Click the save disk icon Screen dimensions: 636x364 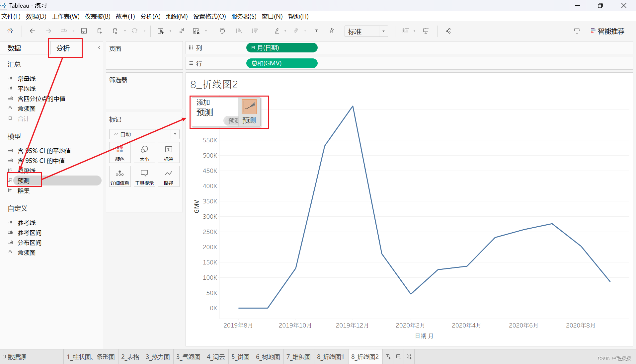click(x=84, y=31)
